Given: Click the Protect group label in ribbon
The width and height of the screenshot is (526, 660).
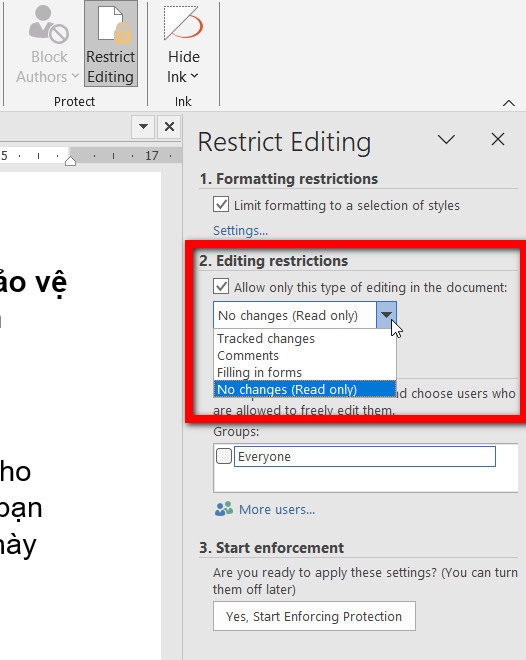Looking at the screenshot, I should [74, 101].
